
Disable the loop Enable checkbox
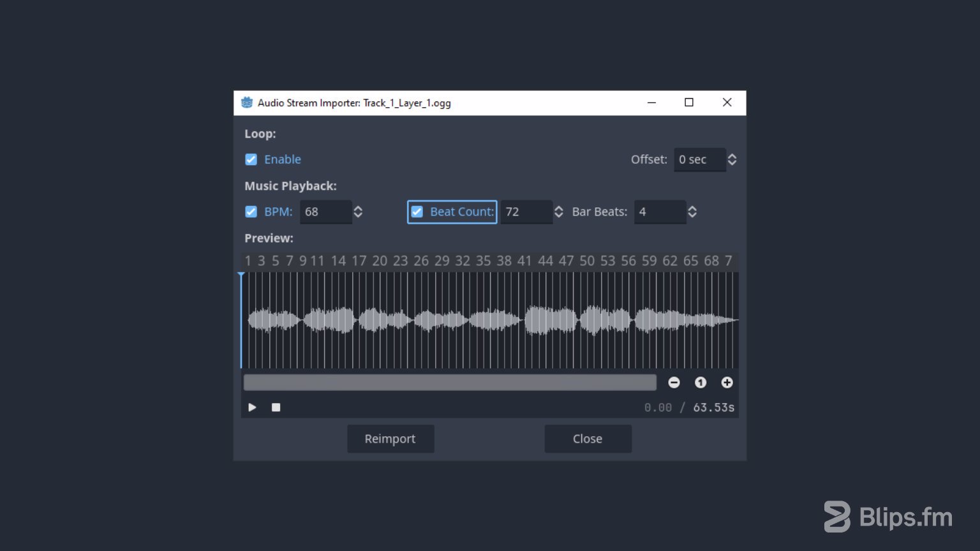pos(251,159)
